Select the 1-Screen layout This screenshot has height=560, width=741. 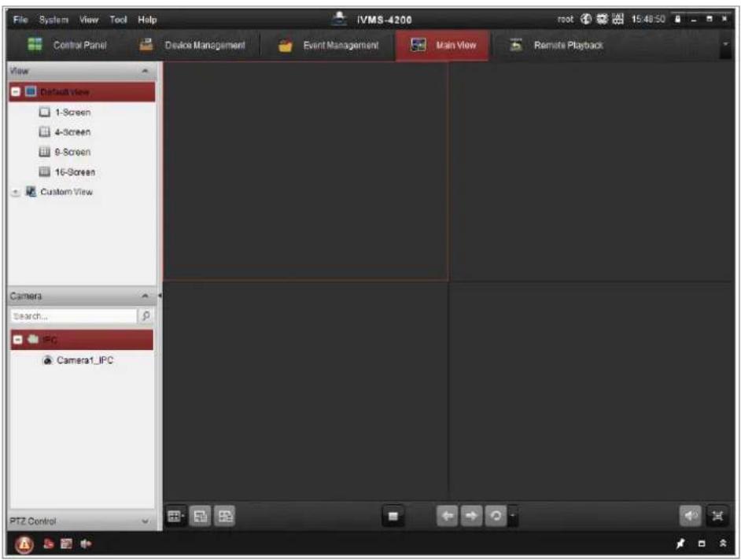tap(72, 112)
